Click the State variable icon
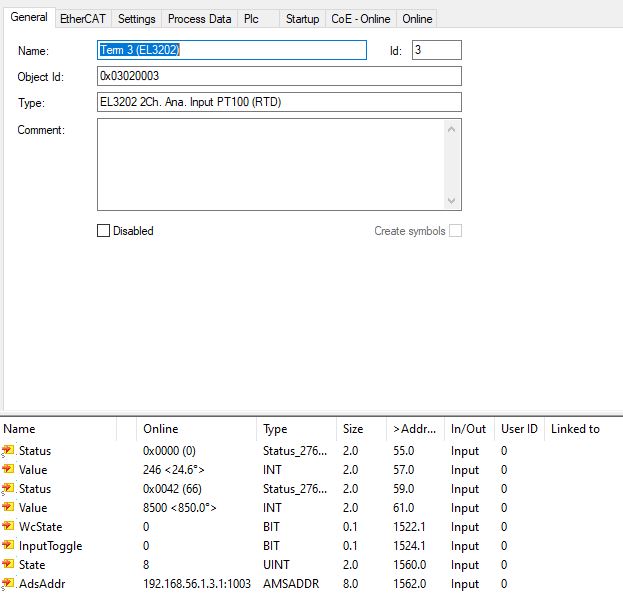This screenshot has width=623, height=612. pyautogui.click(x=8, y=564)
